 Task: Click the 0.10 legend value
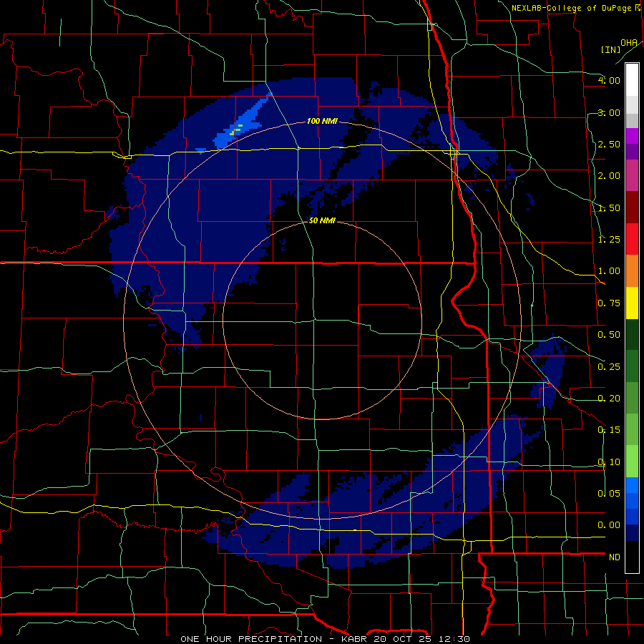pos(609,462)
